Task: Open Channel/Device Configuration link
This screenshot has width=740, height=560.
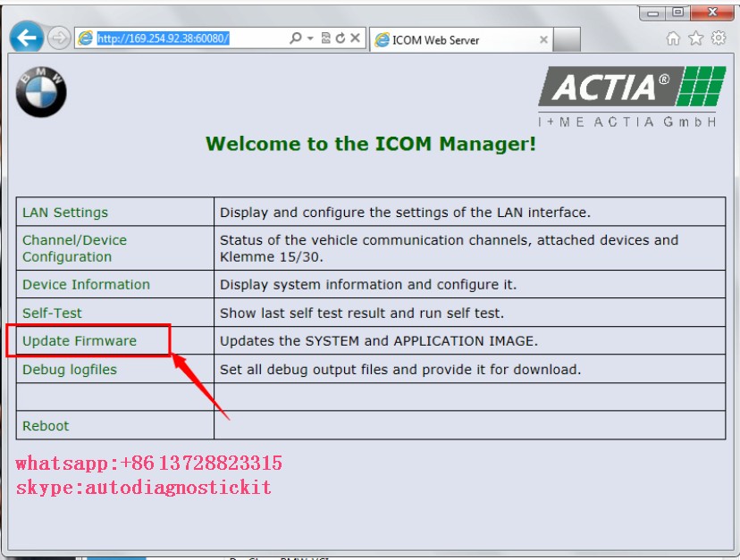Action: tap(74, 248)
